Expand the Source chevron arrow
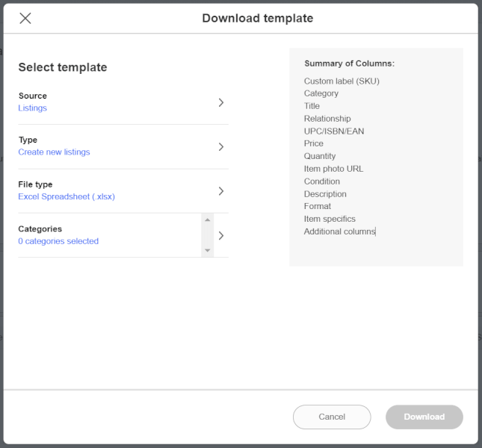Image resolution: width=482 pixels, height=448 pixels. coord(221,102)
